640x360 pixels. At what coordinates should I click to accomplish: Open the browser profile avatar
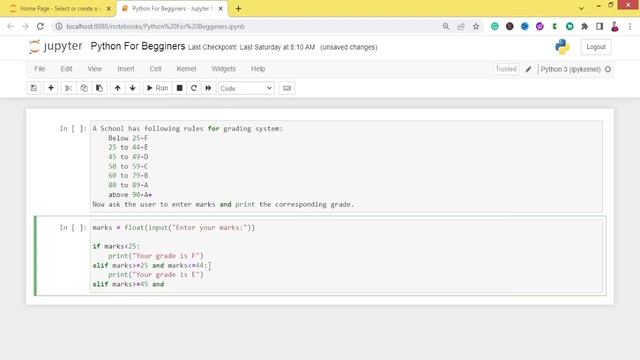pyautogui.click(x=615, y=27)
